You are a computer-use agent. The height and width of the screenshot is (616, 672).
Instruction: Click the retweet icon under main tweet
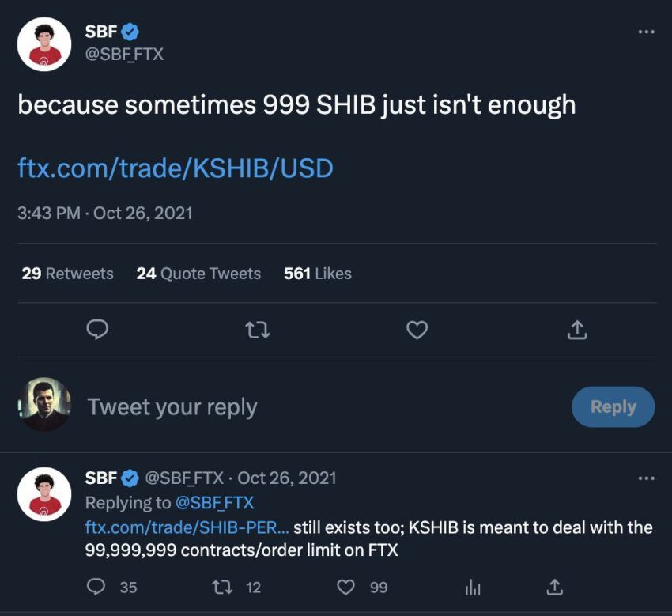(x=258, y=329)
